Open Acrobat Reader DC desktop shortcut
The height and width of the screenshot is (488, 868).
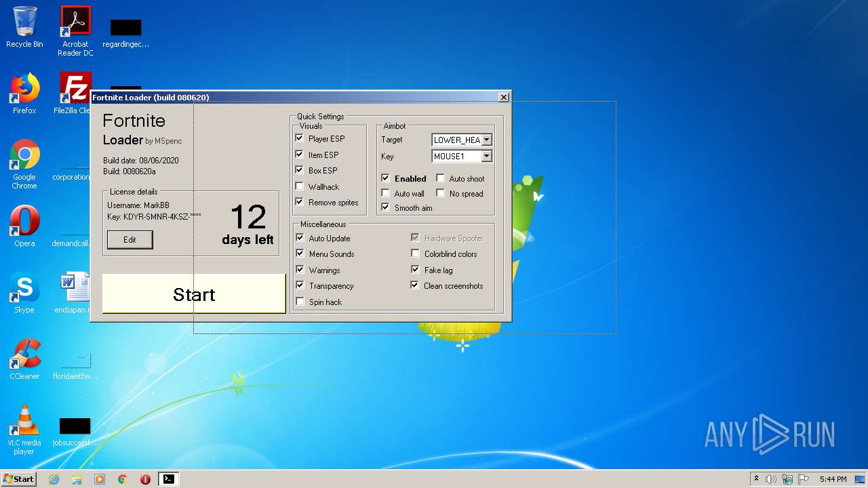coord(75,31)
